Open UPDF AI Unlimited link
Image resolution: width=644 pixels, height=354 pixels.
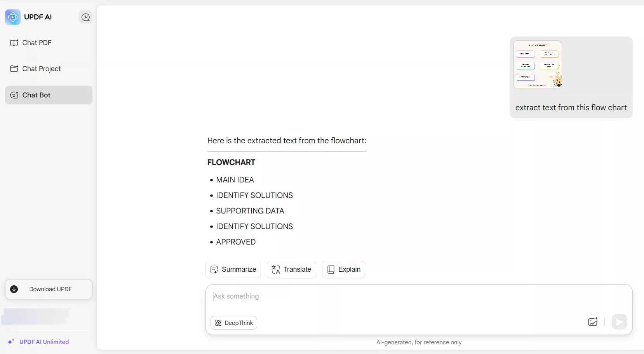coord(44,342)
